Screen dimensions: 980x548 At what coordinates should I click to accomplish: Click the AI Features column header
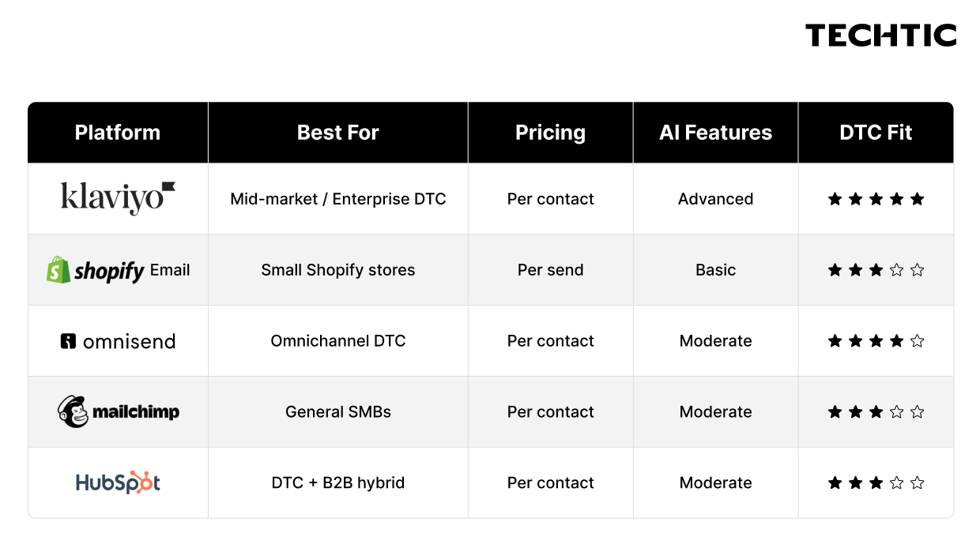coord(716,133)
